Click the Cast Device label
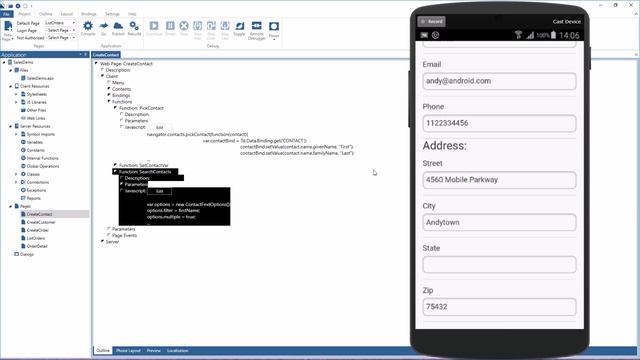This screenshot has height=360, width=640. click(567, 22)
